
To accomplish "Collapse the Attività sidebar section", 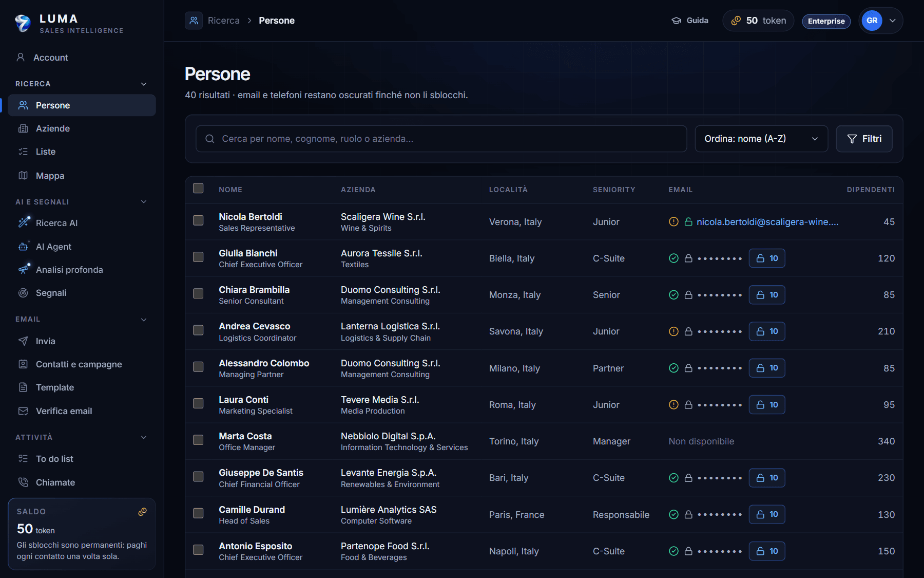I will coord(144,437).
